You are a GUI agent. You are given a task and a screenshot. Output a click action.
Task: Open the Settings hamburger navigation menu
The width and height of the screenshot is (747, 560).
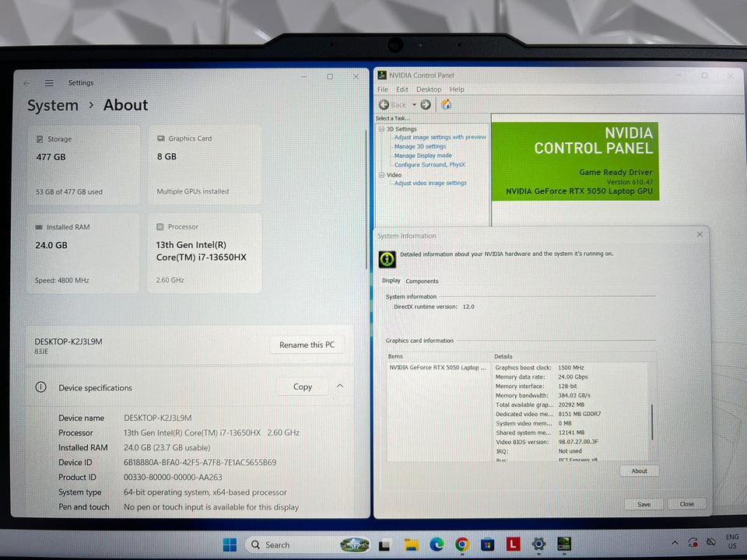(x=49, y=83)
